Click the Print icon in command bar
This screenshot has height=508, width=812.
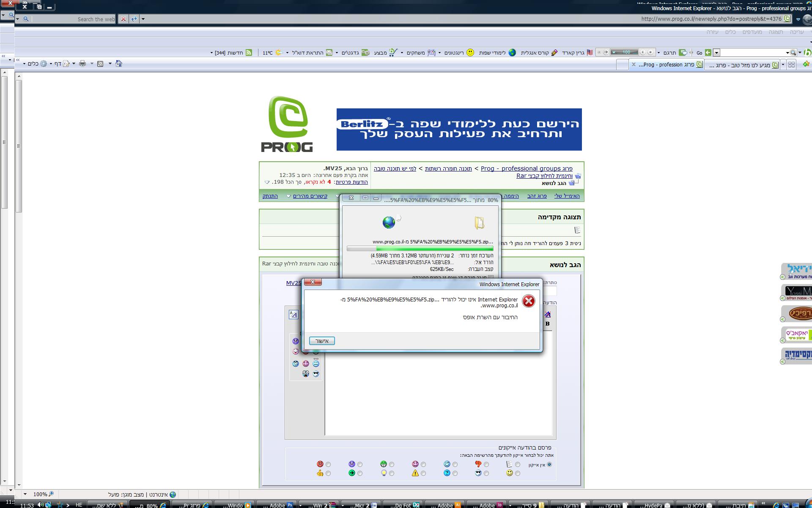coord(82,63)
